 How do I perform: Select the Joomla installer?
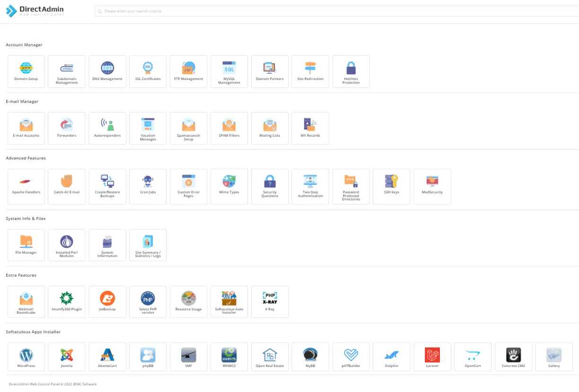click(x=67, y=357)
